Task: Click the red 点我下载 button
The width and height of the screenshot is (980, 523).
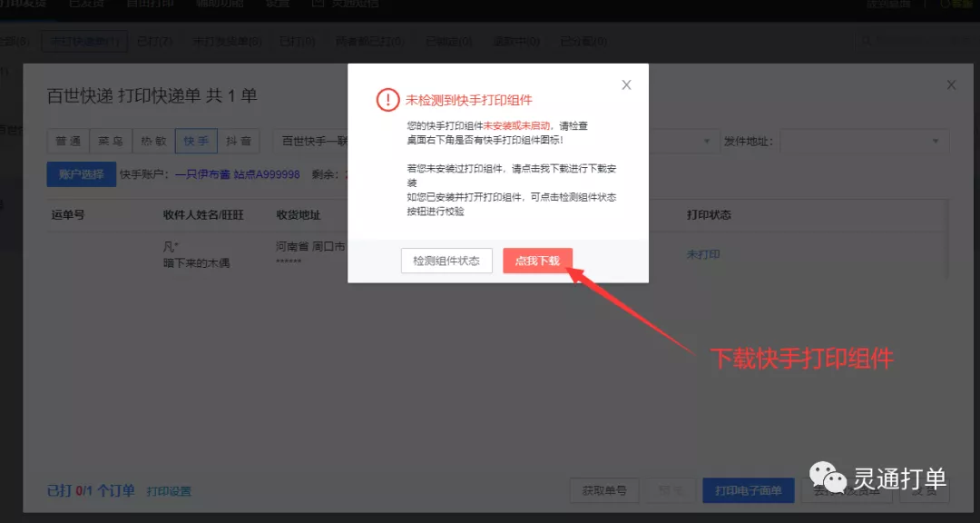Action: [x=537, y=261]
